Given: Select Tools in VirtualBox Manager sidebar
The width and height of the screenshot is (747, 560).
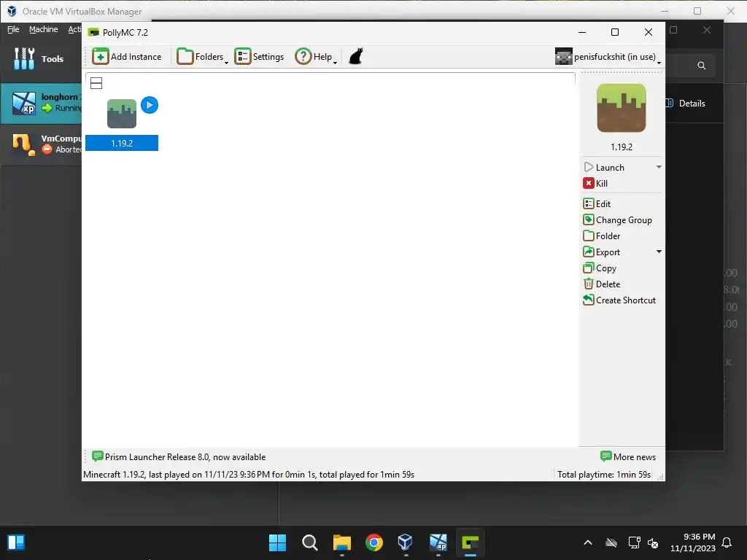Looking at the screenshot, I should click(41, 58).
